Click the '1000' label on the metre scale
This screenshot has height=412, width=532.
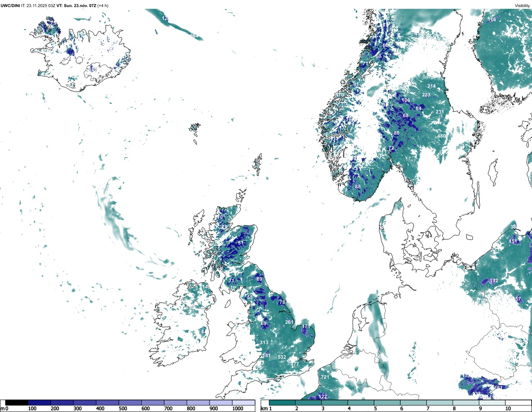(x=238, y=409)
